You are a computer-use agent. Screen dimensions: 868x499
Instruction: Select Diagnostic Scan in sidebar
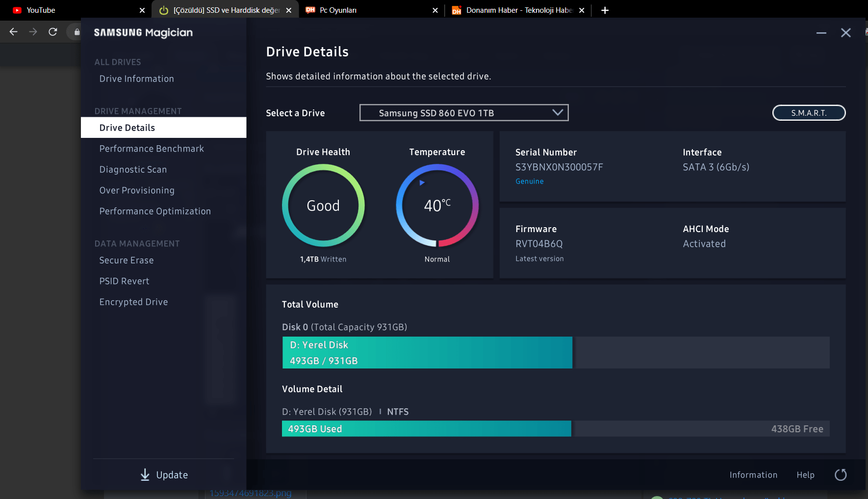click(x=133, y=169)
